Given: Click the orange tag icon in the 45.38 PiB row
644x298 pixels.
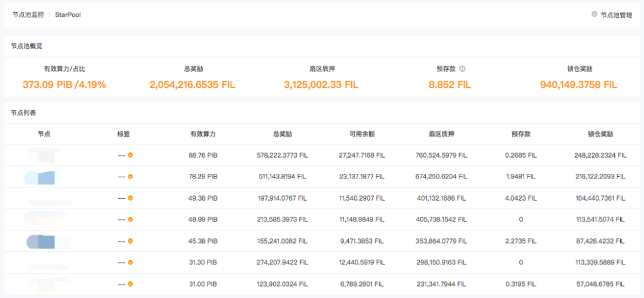Looking at the screenshot, I should click(130, 241).
